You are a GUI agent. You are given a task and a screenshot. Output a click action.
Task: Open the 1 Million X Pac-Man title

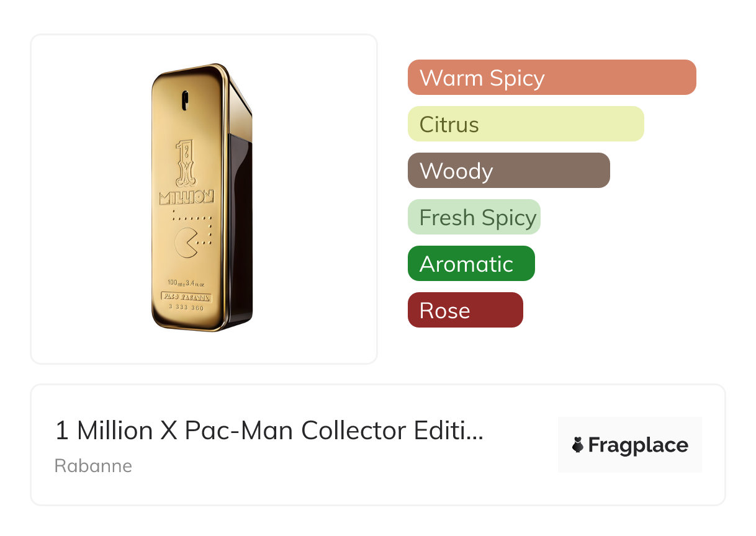261,431
